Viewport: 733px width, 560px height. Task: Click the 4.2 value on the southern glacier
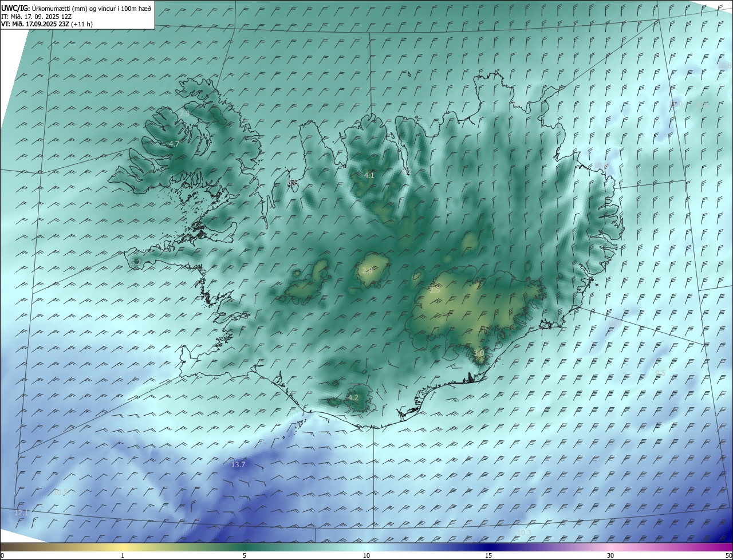click(353, 397)
